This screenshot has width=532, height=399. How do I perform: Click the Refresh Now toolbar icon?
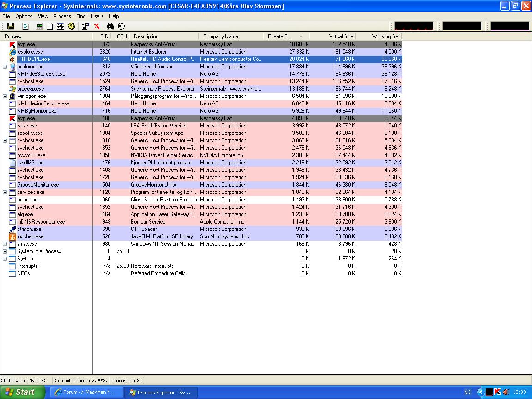(x=25, y=26)
